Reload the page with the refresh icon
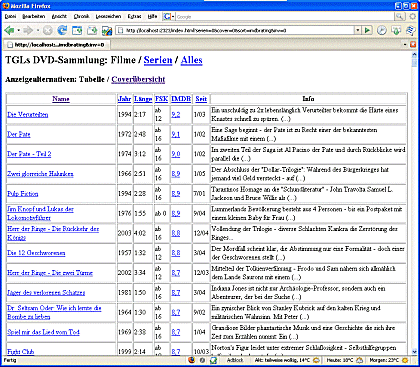 click(x=62, y=31)
